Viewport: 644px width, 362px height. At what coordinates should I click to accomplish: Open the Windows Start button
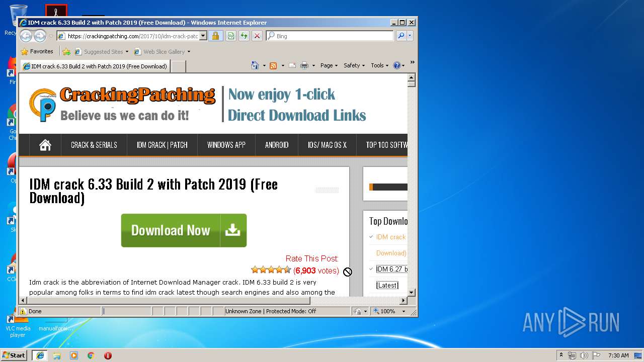(14, 355)
